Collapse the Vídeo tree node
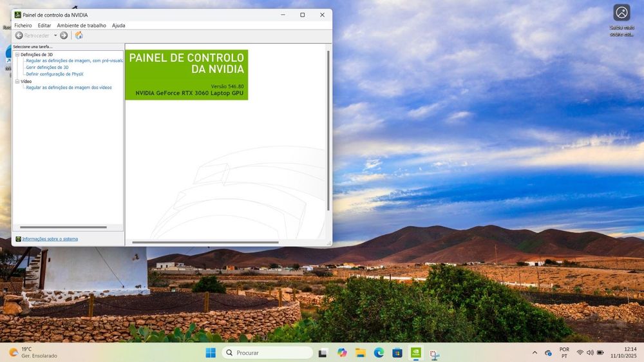 click(17, 81)
